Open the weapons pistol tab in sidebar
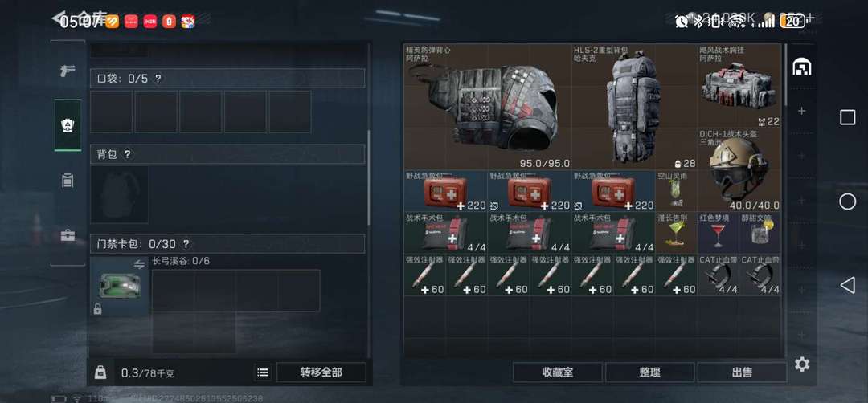Screen dimensions: 868x403 tap(68, 70)
